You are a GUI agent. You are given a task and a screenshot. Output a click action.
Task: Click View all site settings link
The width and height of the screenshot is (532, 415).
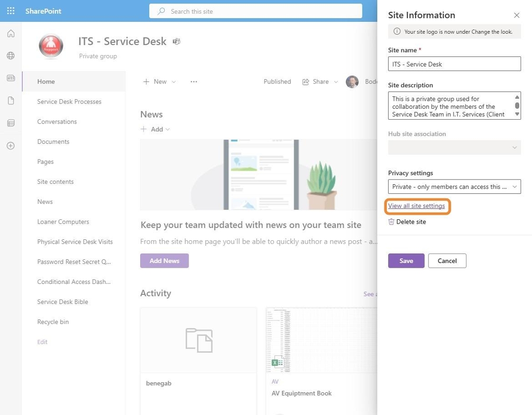click(x=416, y=206)
